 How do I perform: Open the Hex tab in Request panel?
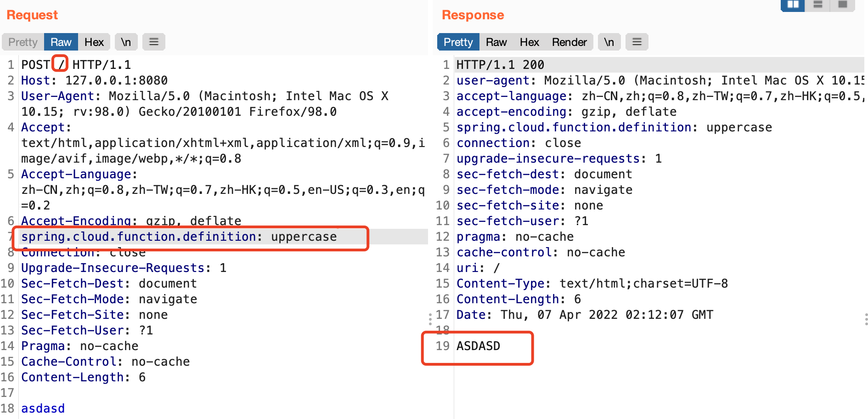coord(94,42)
